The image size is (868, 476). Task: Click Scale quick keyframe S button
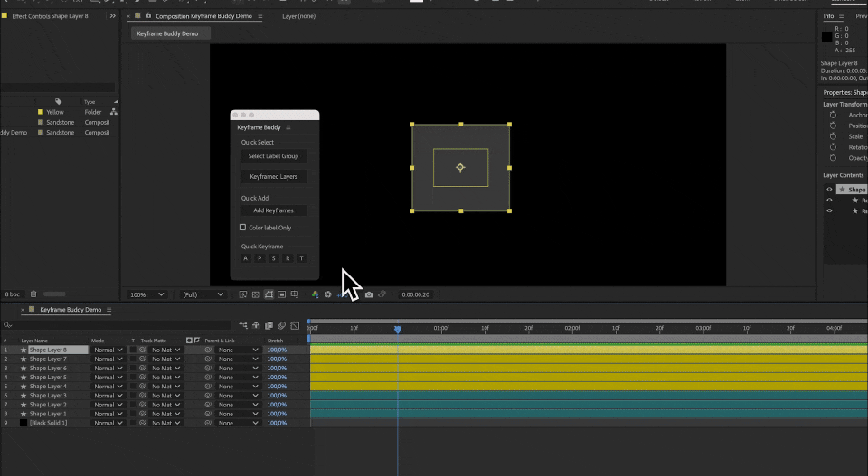pos(273,258)
